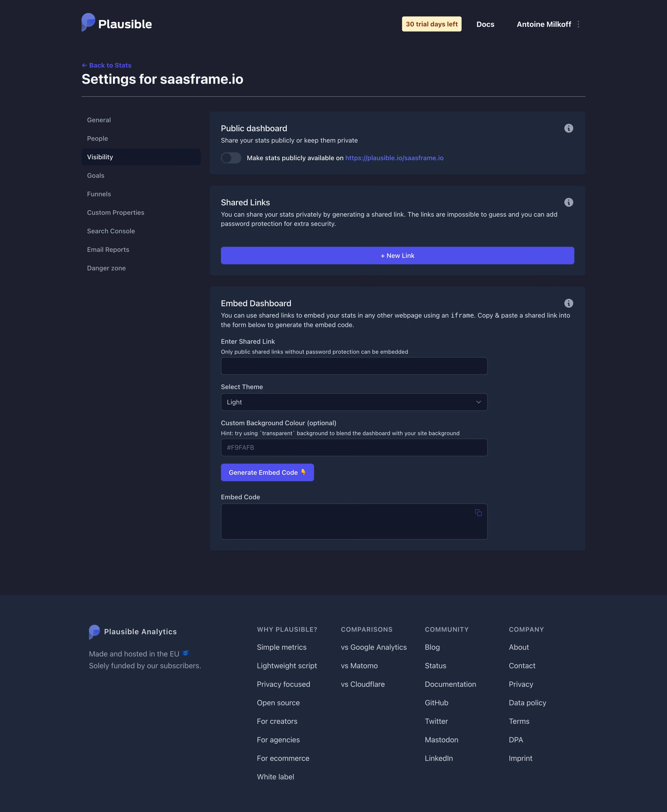Open the Simple metrics footer link
Viewport: 667px width, 812px height.
pos(282,647)
